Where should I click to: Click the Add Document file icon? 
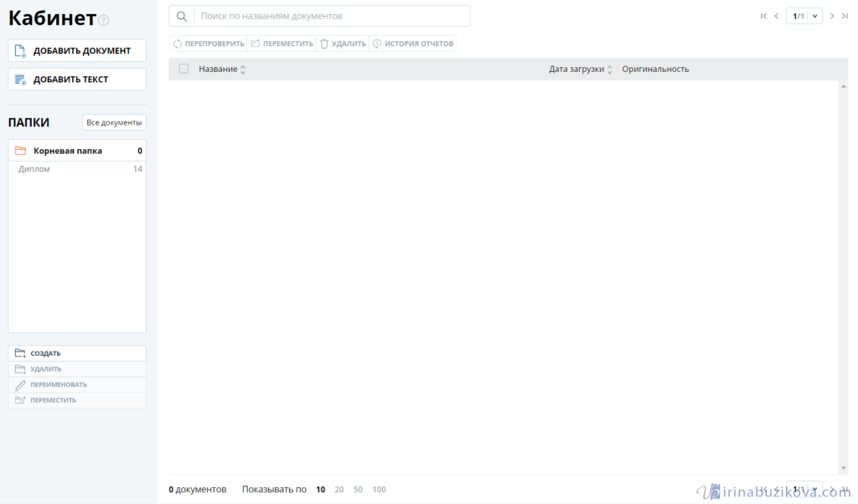(20, 51)
